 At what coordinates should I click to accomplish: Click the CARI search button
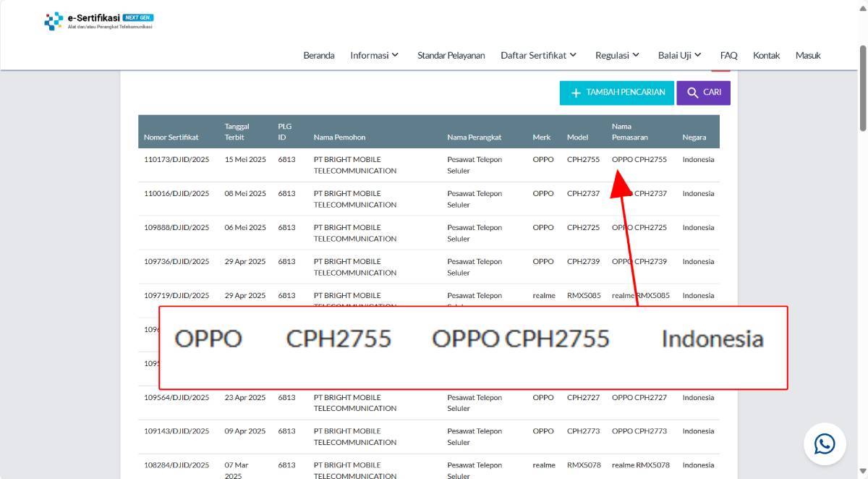704,93
